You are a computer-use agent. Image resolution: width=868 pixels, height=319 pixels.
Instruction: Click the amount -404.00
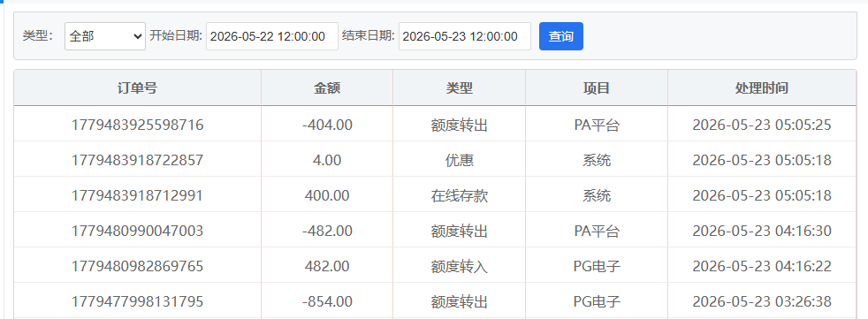327,125
